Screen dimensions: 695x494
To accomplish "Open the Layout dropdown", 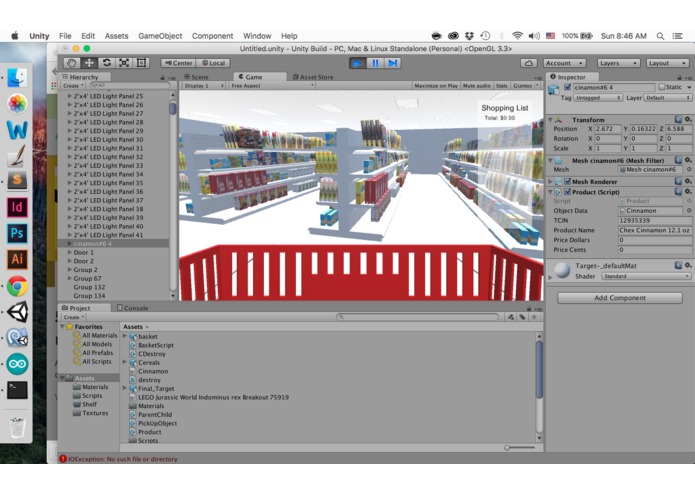I will pyautogui.click(x=667, y=63).
